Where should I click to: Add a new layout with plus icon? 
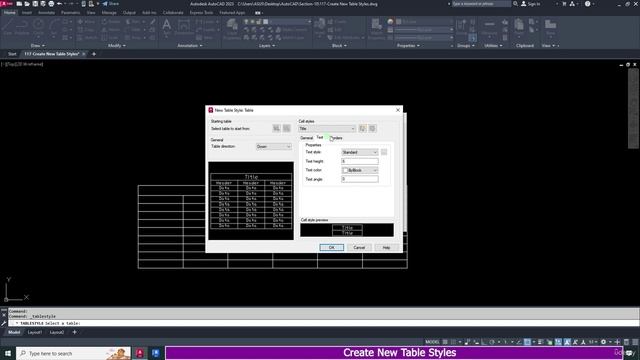74,332
